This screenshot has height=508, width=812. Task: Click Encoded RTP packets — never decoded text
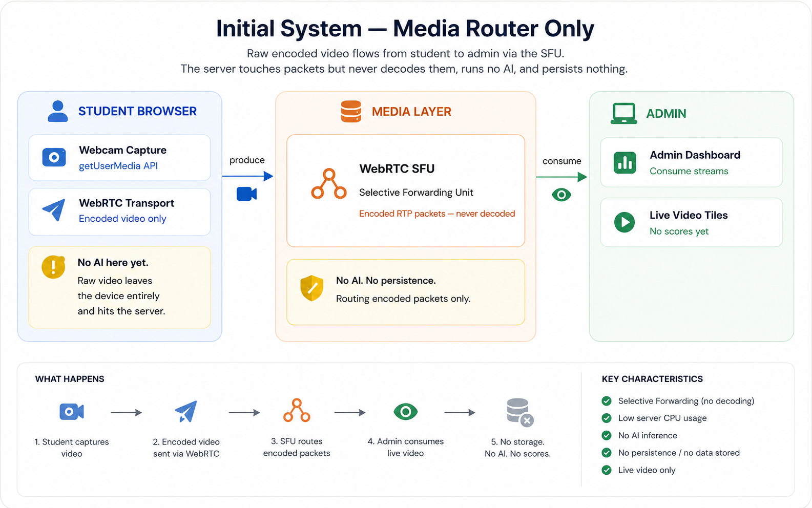click(x=437, y=214)
